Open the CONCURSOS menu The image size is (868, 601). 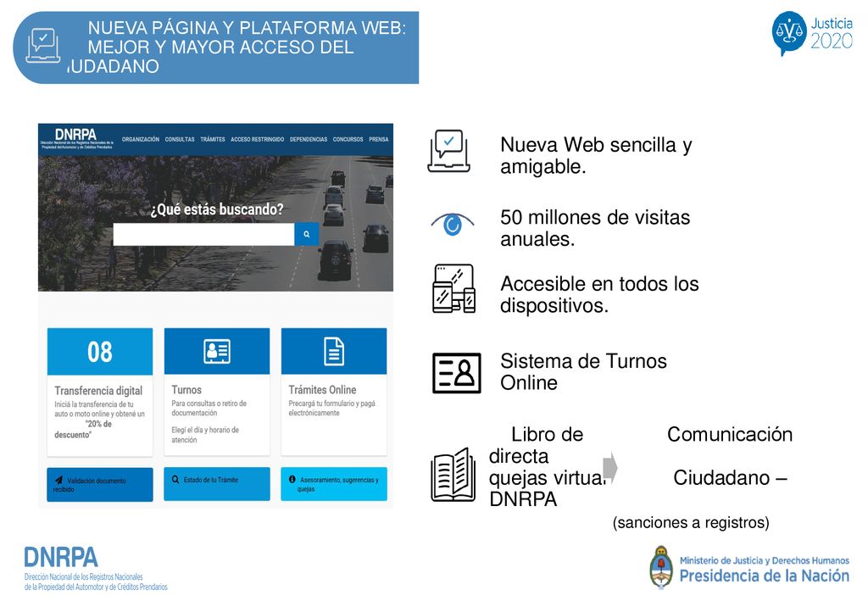coord(348,140)
